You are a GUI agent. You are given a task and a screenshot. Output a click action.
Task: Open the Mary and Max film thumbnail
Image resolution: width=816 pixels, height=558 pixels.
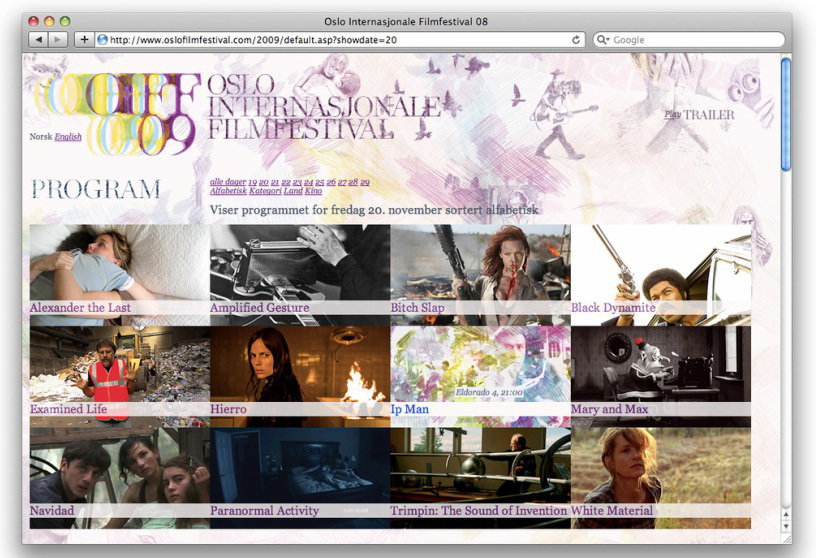tap(661, 376)
